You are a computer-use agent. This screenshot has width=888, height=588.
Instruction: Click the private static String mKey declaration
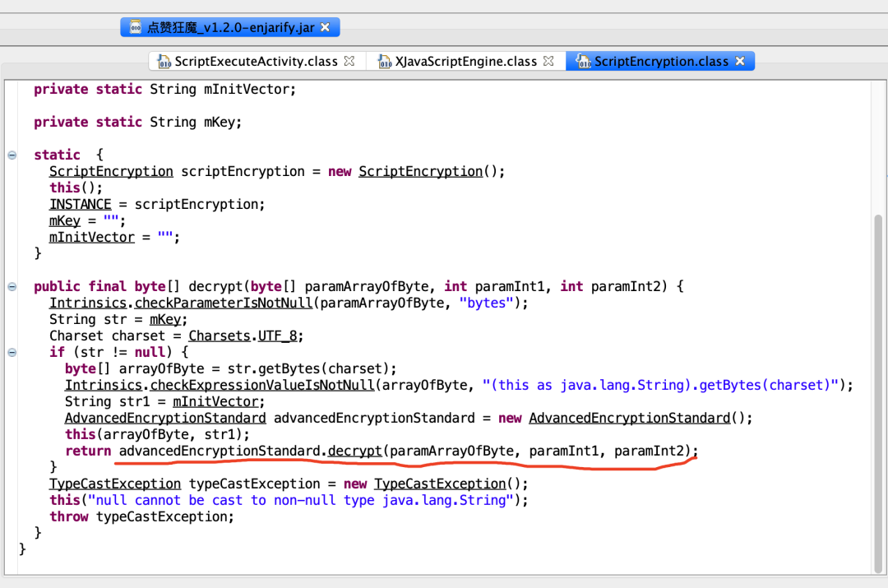(137, 122)
